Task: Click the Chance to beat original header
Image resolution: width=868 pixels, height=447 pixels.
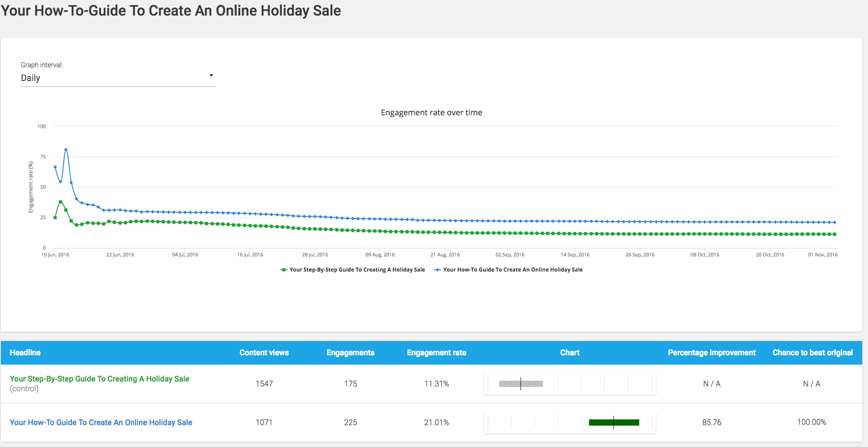Action: pyautogui.click(x=812, y=352)
